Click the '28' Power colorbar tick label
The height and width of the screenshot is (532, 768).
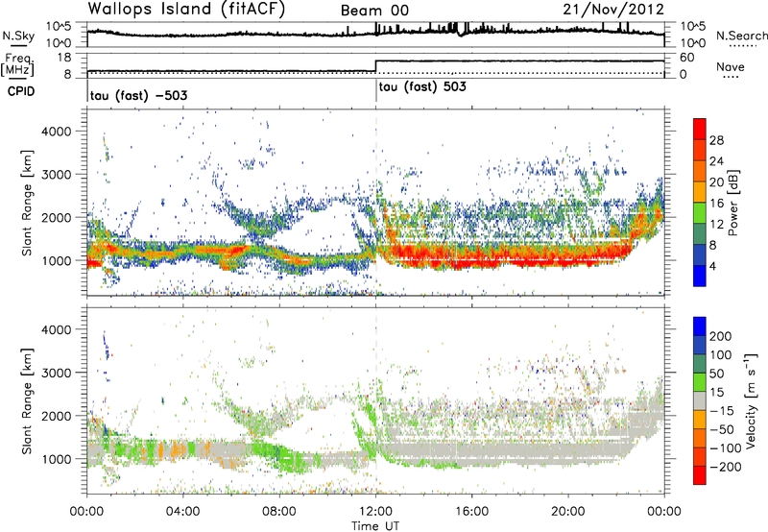coord(716,140)
